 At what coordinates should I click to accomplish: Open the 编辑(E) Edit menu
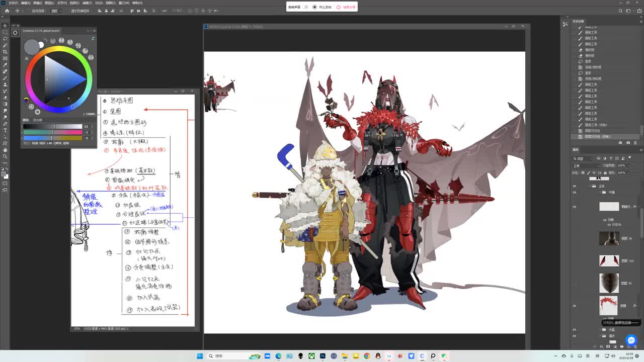coord(26,3)
